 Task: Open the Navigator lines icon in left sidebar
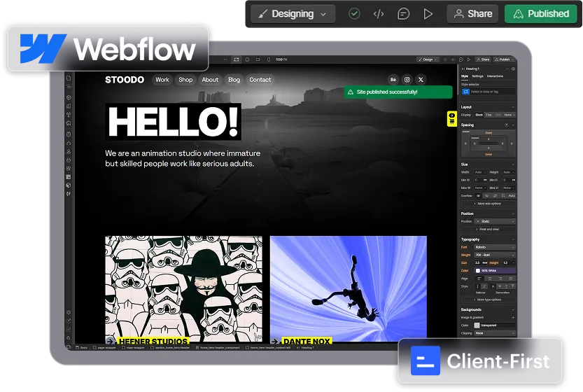(69, 86)
